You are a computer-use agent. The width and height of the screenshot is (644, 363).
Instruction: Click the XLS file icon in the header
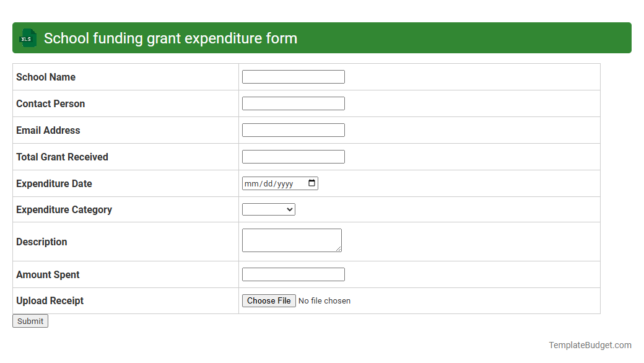click(27, 38)
